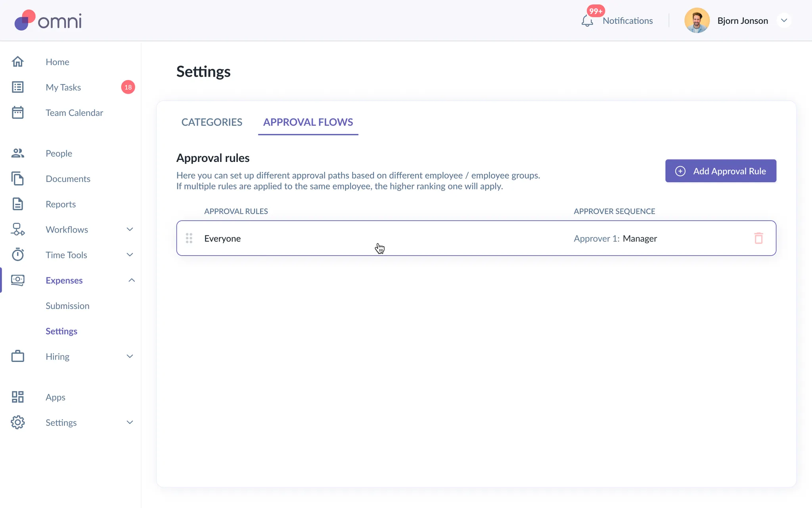
Task: Click the Reports page icon
Action: (x=18, y=204)
